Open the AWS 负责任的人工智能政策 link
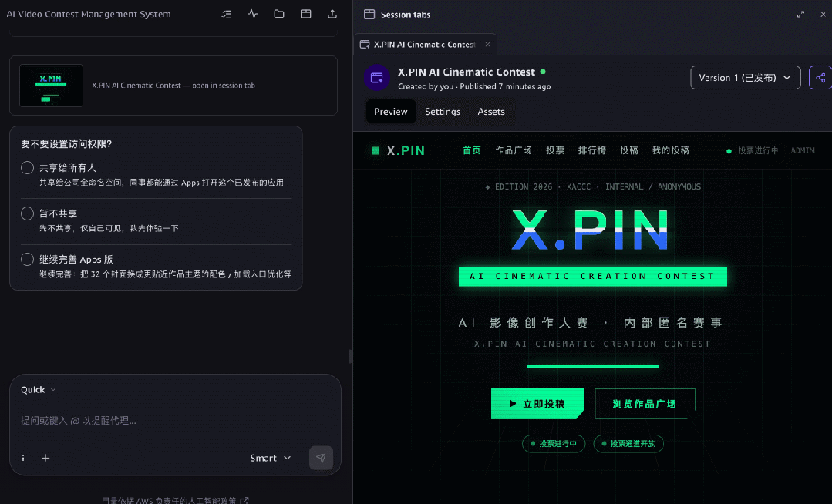The width and height of the screenshot is (832, 504). click(176, 499)
